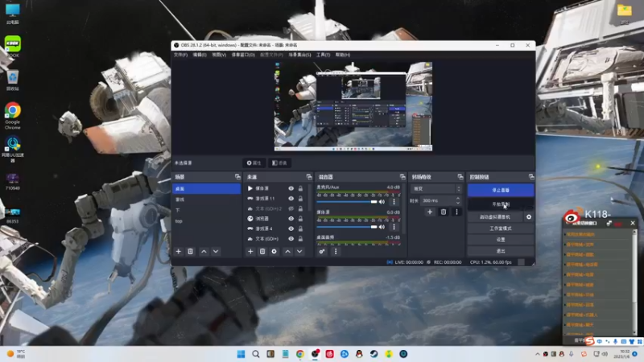
Task: Add a new source with the plus icon
Action: 250,251
